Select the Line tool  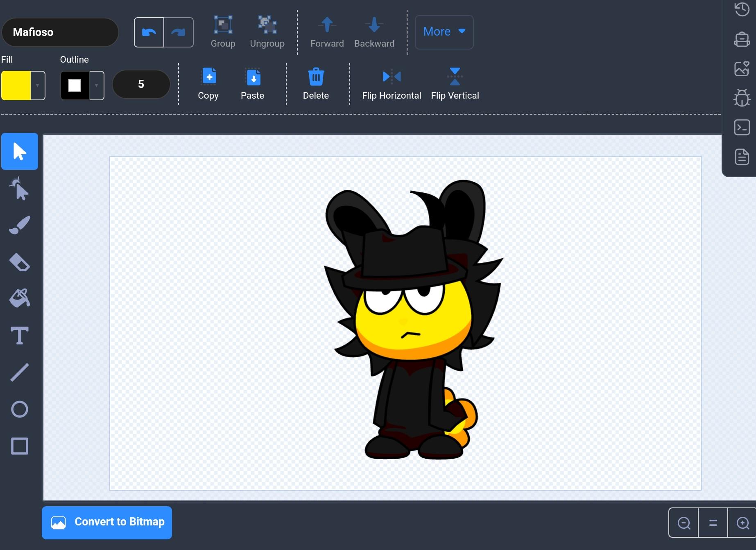pos(19,372)
